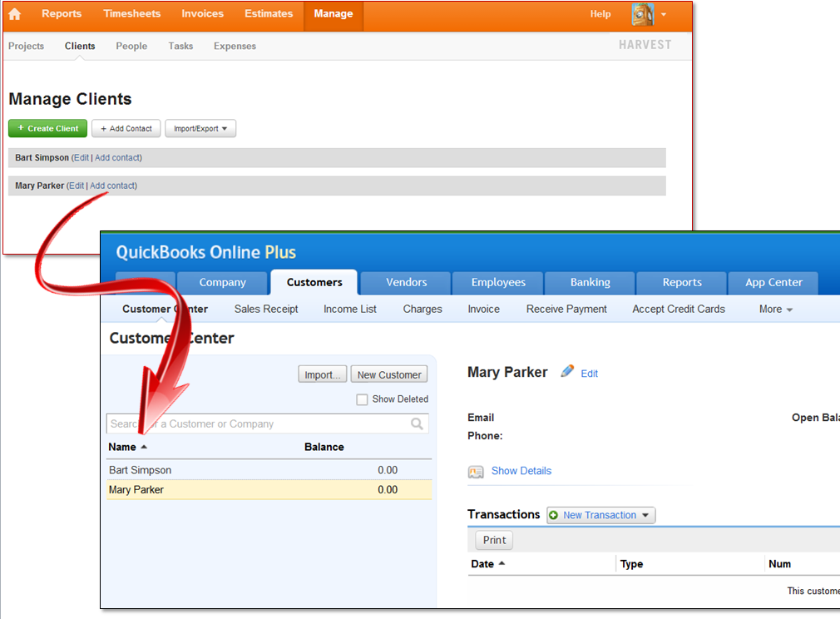Go to the Reports tab in QuickBooks
The height and width of the screenshot is (619, 840).
pos(681,283)
